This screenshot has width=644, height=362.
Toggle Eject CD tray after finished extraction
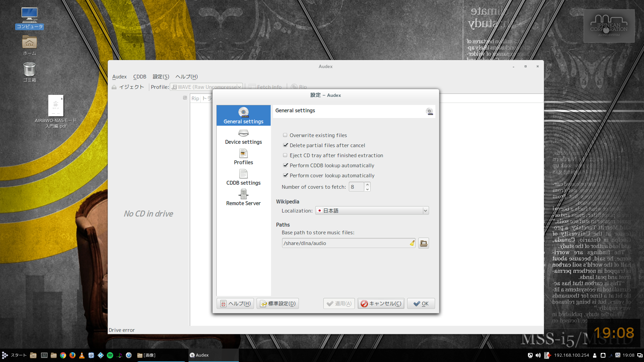pos(285,155)
